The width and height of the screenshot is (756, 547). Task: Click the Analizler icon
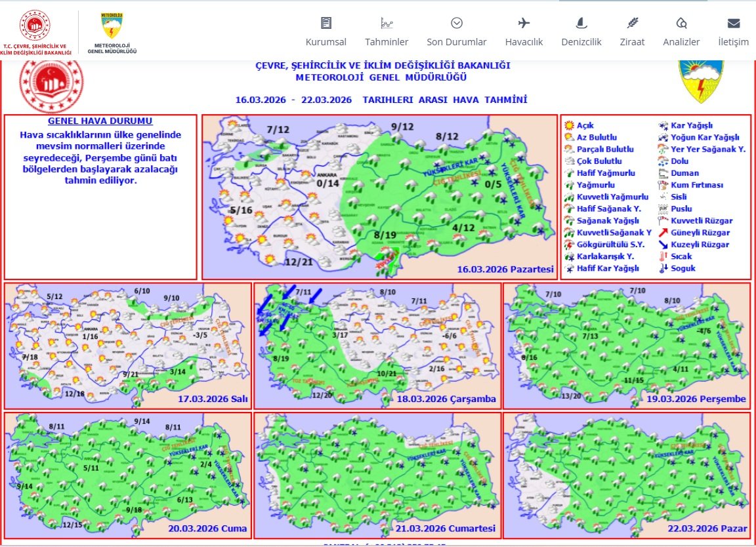681,24
